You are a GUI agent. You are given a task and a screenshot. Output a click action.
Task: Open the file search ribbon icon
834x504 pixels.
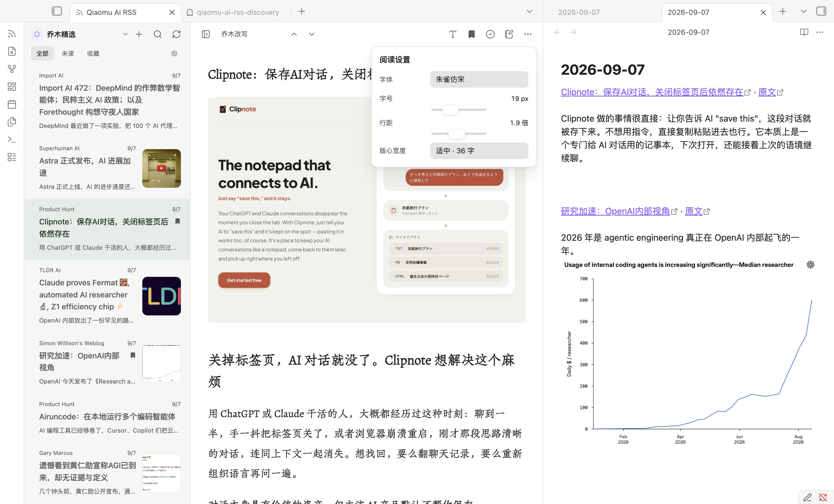(x=12, y=52)
